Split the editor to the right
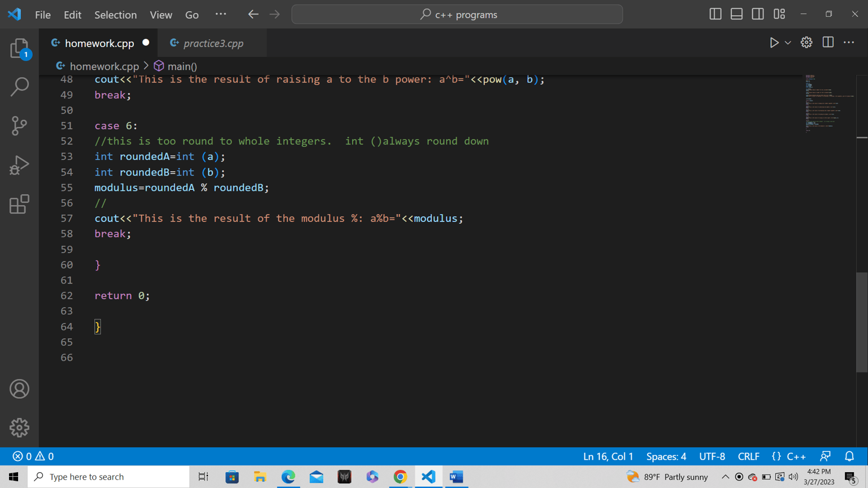868x488 pixels. 828,43
